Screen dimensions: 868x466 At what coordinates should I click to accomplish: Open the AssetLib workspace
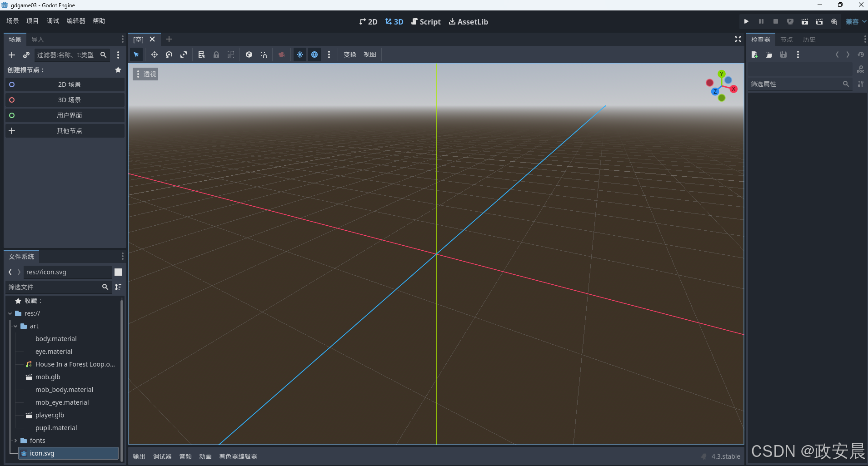(x=469, y=22)
